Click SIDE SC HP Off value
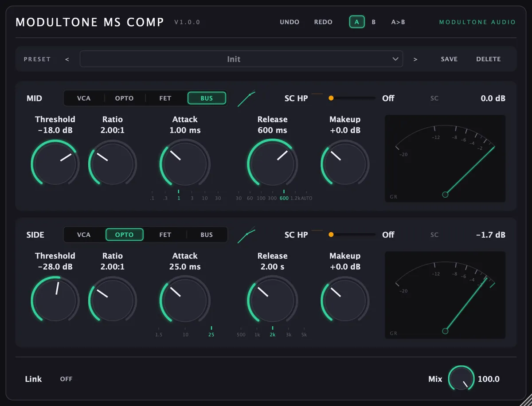The width and height of the screenshot is (532, 406). point(388,235)
